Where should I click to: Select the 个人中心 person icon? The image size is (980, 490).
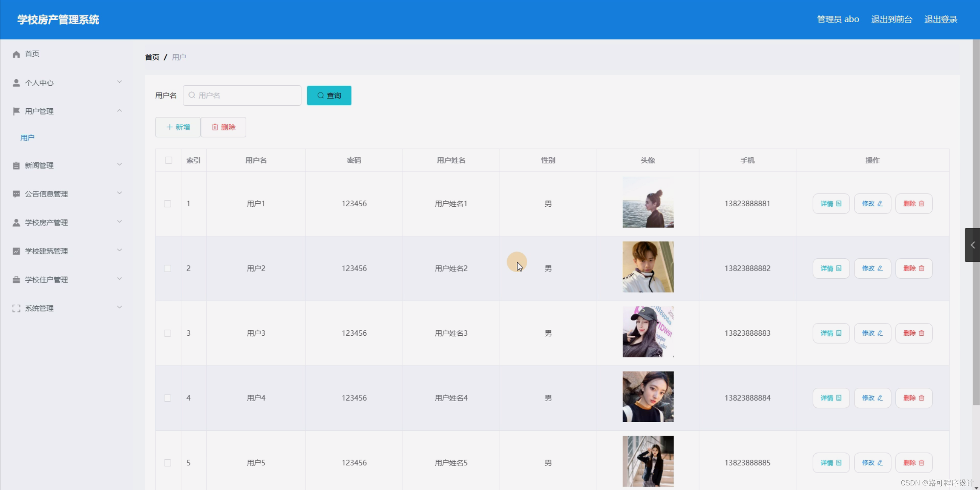click(16, 82)
